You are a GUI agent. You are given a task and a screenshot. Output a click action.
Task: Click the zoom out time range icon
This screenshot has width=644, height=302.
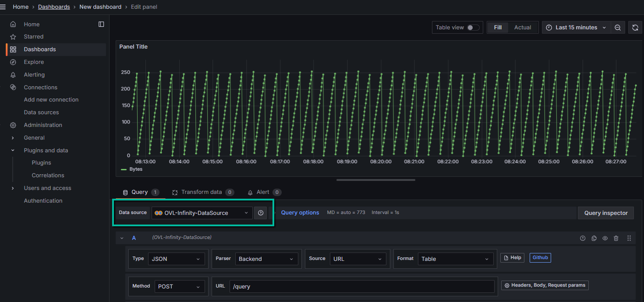click(618, 28)
